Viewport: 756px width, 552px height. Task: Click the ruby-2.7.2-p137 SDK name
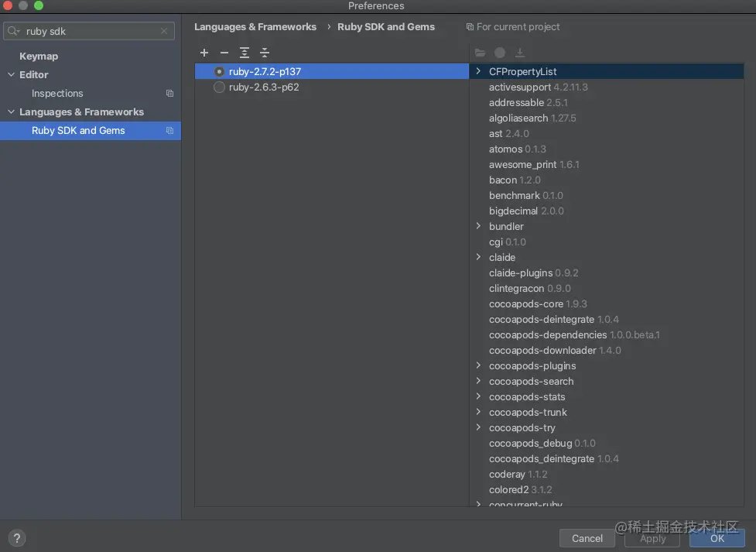click(x=265, y=71)
